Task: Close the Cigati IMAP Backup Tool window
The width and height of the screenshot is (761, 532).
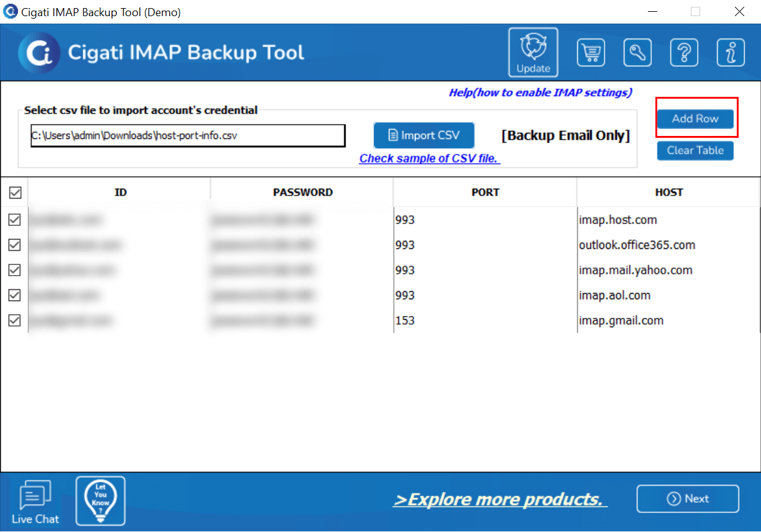Action: pyautogui.click(x=739, y=12)
